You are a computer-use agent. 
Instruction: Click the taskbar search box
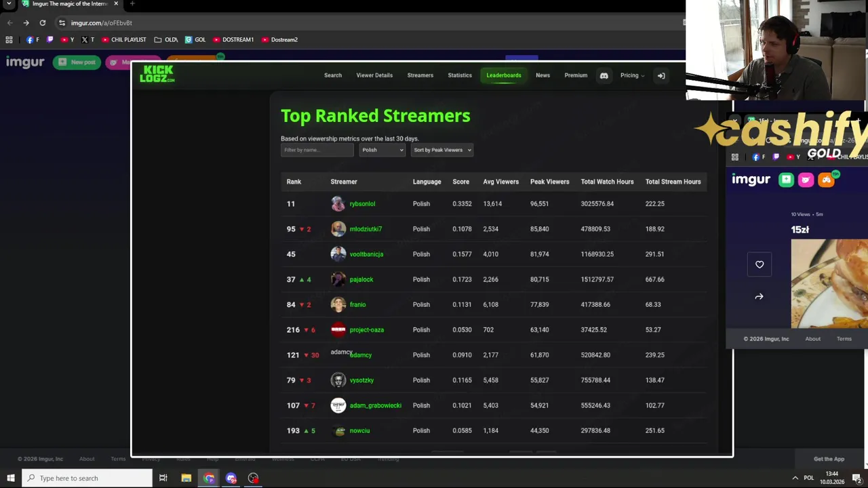pyautogui.click(x=87, y=478)
